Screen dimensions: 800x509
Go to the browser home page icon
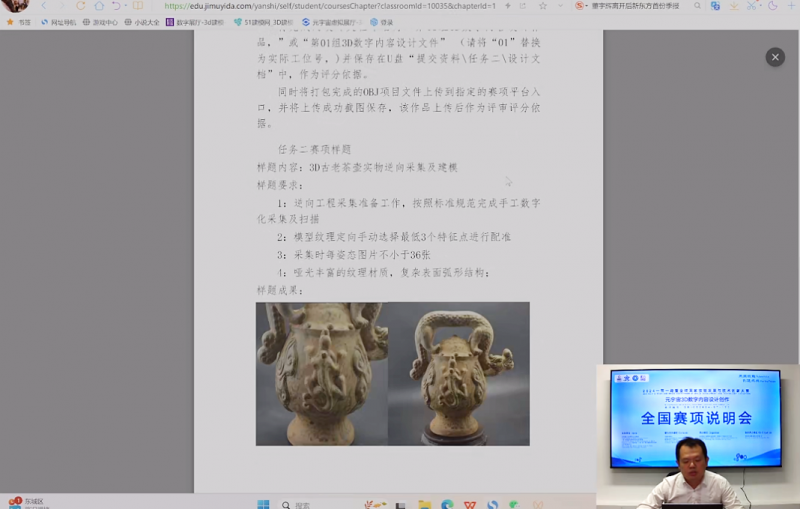pyautogui.click(x=98, y=6)
